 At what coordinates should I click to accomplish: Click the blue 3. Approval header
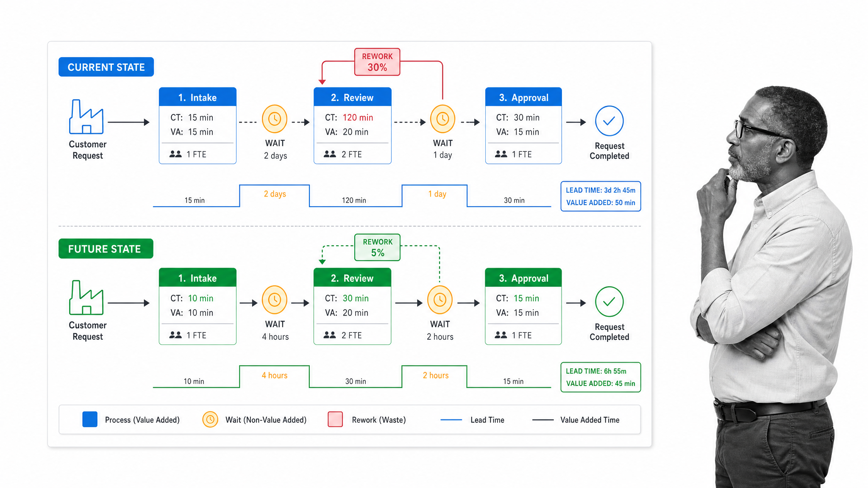pyautogui.click(x=523, y=97)
